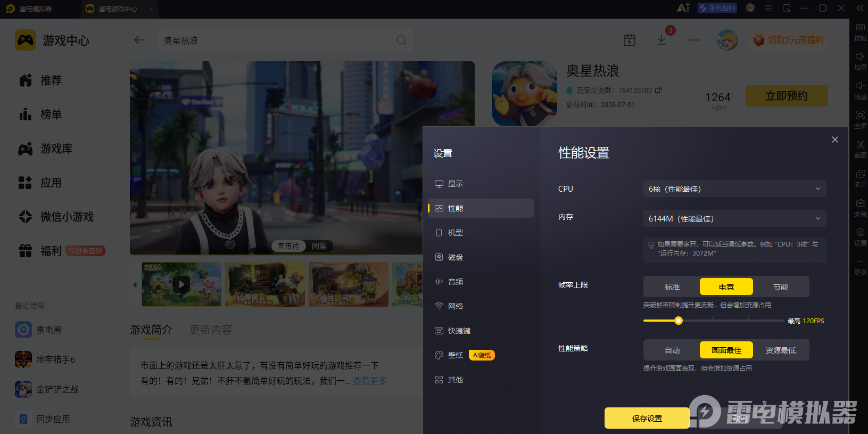Open 快捷键 settings category
Screen dimensions: 868x434
[x=481, y=331]
